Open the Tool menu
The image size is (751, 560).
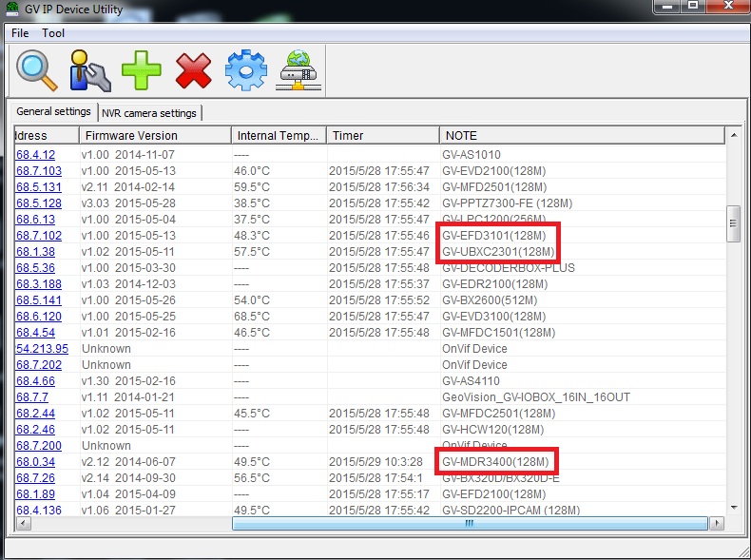(53, 33)
